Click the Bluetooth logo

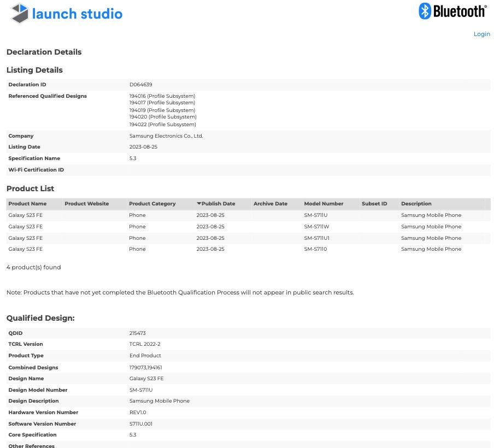point(452,11)
